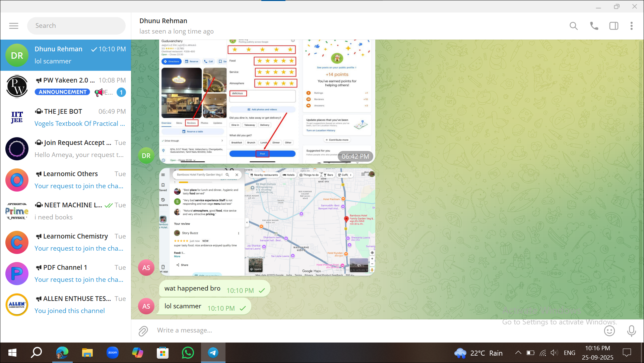
Task: Start a voice call with Dhunu Rehman
Action: [594, 26]
